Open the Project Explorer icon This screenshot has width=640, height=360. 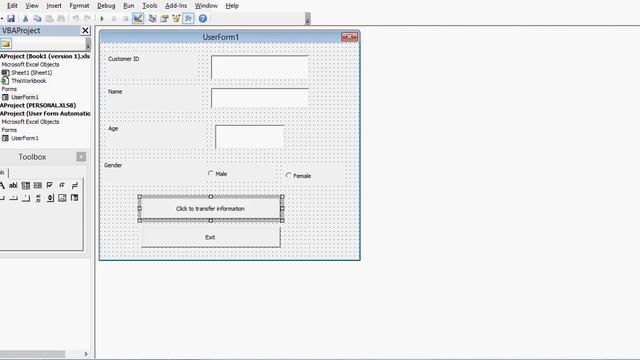pos(152,18)
